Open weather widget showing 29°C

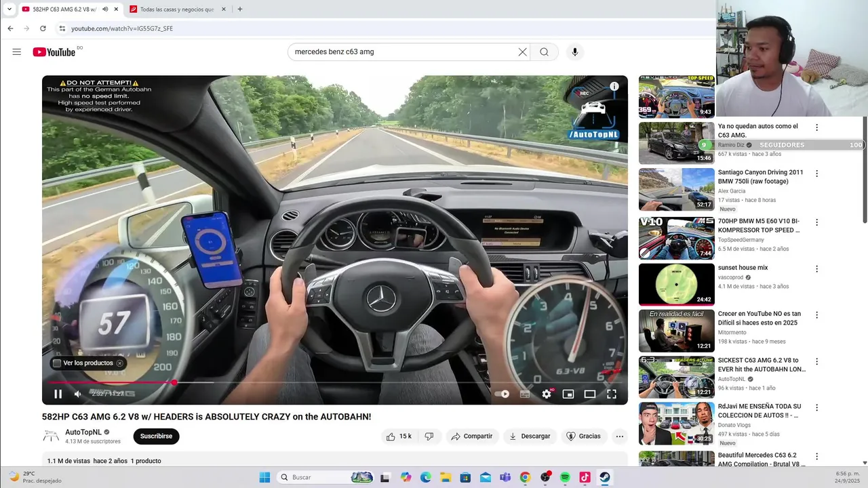coord(35,477)
